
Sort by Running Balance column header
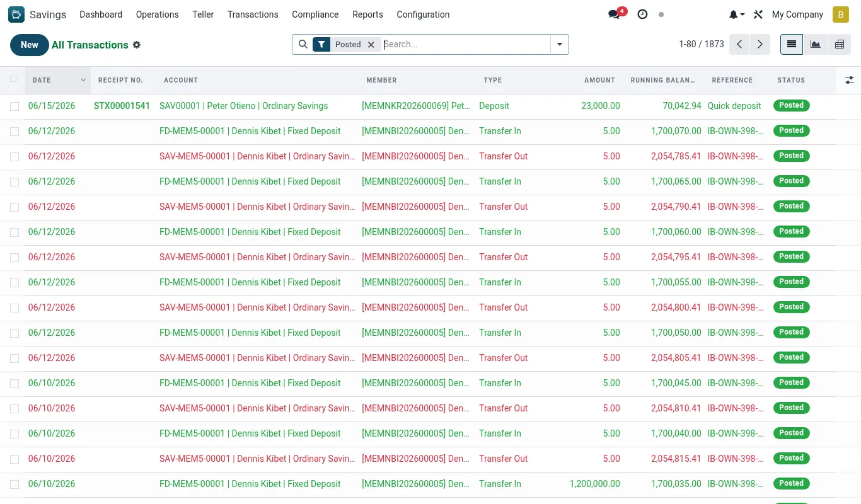pyautogui.click(x=663, y=80)
